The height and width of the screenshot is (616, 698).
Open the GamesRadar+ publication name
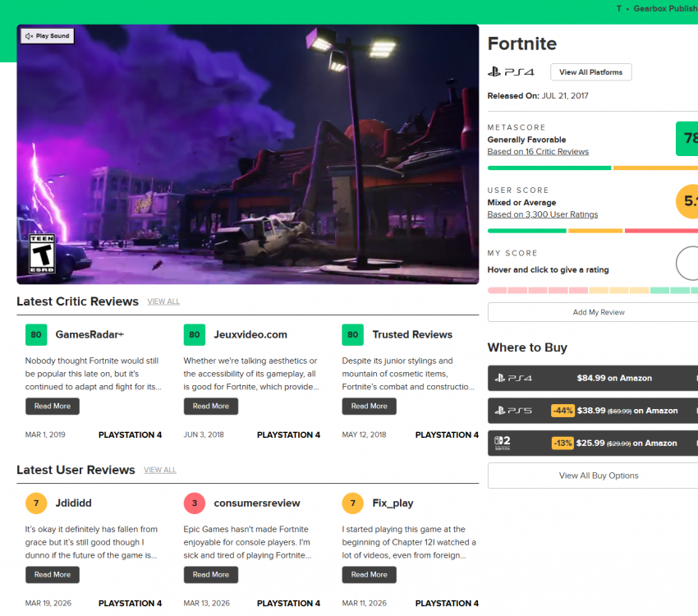click(x=90, y=335)
